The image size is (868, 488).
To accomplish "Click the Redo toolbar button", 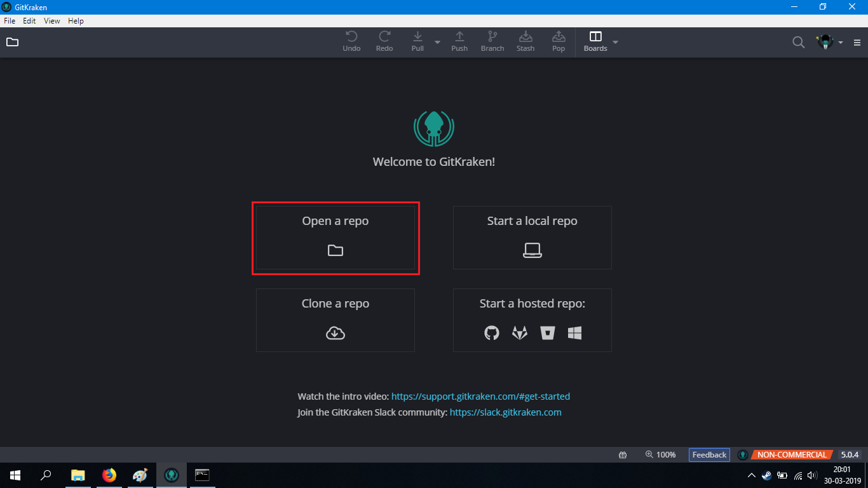I will [x=384, y=42].
